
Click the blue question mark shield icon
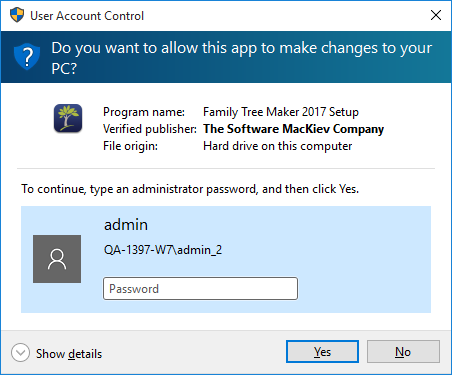[27, 57]
